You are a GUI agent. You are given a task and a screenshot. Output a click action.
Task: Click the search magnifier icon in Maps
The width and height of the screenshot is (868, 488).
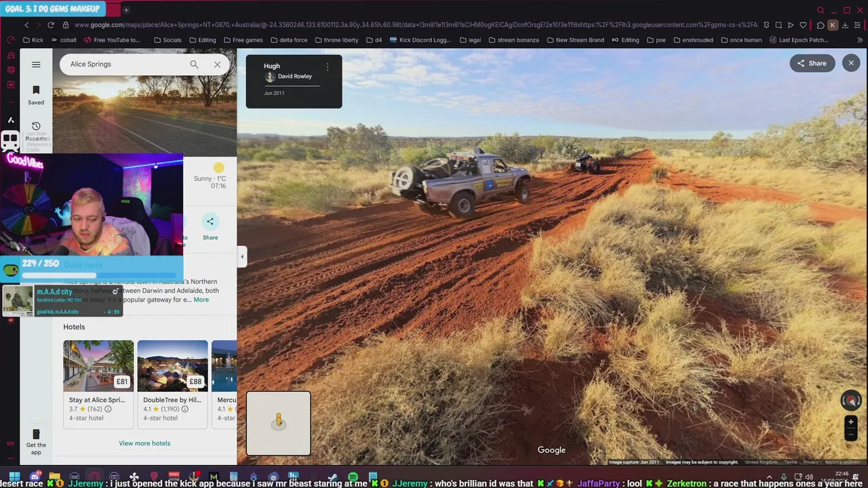[194, 64]
